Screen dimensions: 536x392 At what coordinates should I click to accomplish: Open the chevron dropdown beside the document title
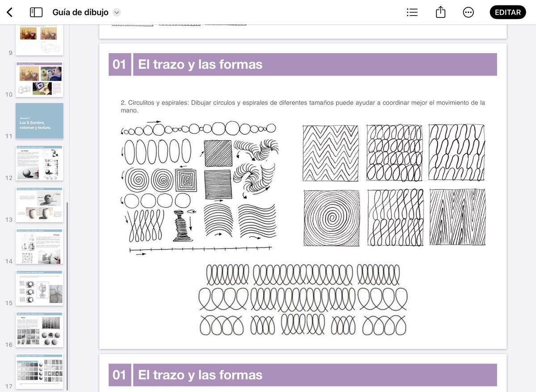click(x=116, y=13)
